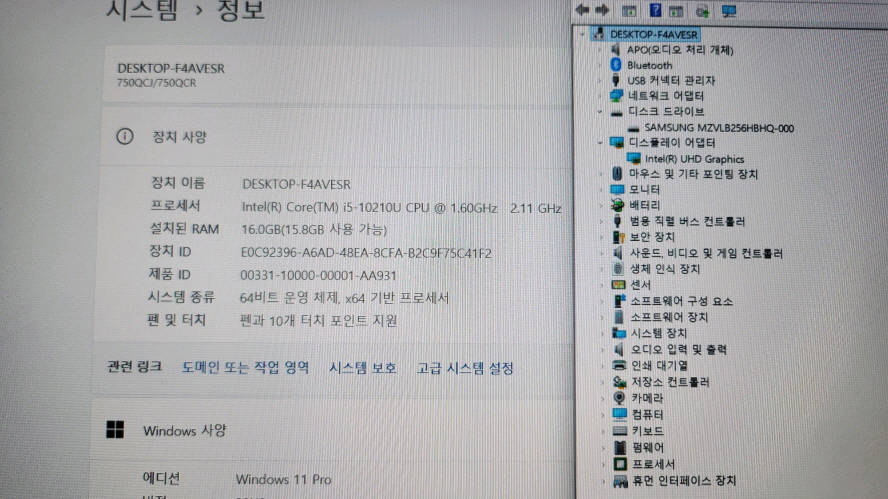The width and height of the screenshot is (888, 499).
Task: Click the 프로세서 processor chip icon
Action: (x=621, y=464)
